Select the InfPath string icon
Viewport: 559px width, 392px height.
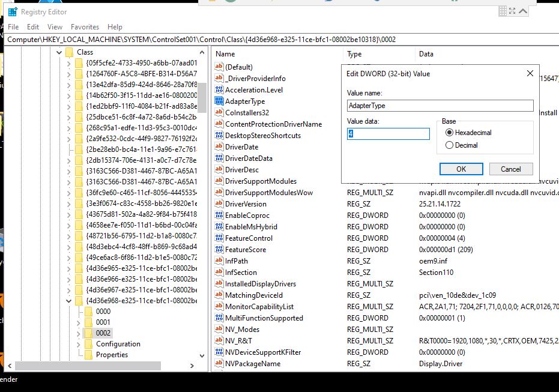[x=219, y=261]
